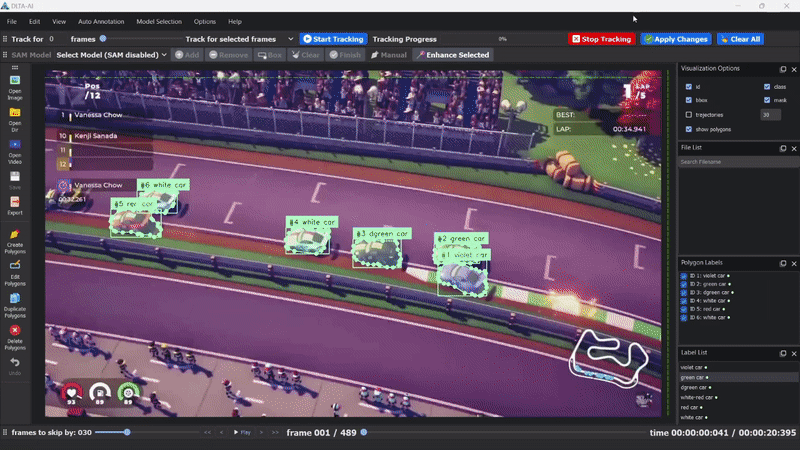Float the Polygon Labels panel

coord(783,263)
